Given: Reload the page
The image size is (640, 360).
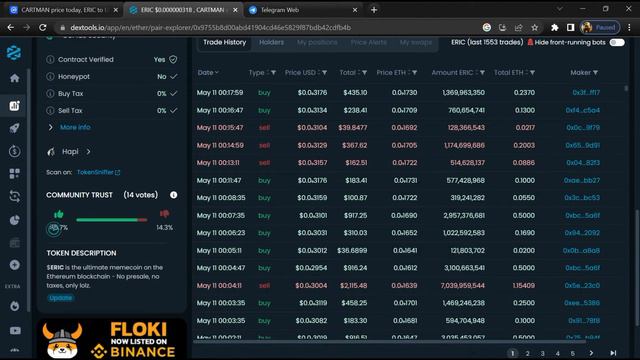Looking at the screenshot, I should pyautogui.click(x=42, y=27).
